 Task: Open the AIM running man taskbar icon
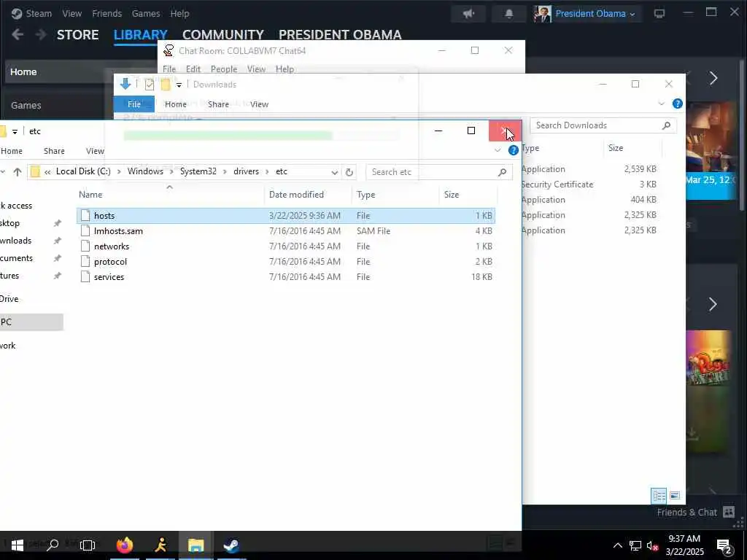click(x=160, y=545)
